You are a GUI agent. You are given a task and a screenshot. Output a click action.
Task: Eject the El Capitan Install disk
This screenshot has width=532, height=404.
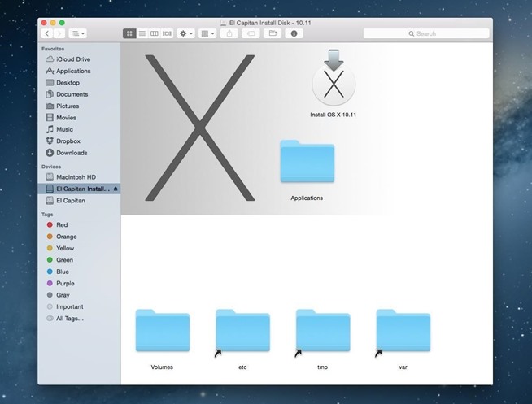pos(116,189)
